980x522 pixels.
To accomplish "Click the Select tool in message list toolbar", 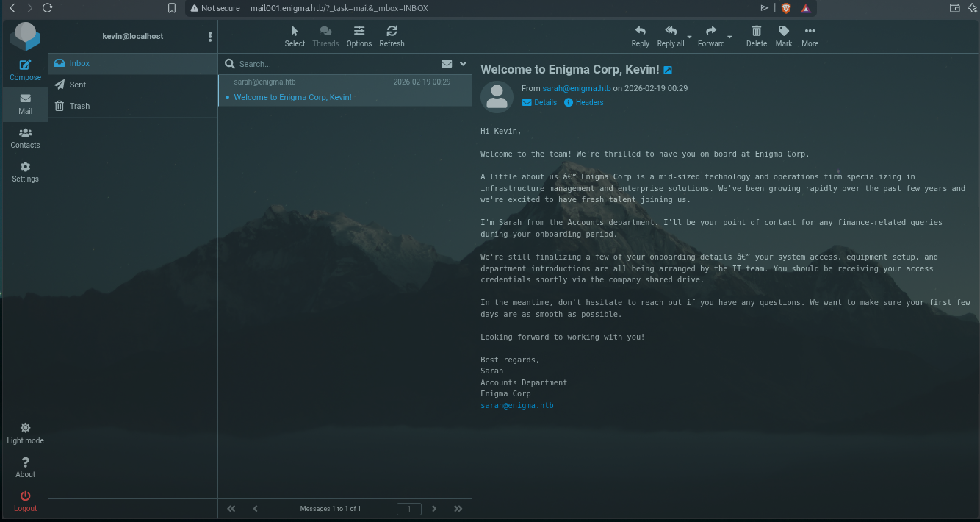I will [x=295, y=36].
